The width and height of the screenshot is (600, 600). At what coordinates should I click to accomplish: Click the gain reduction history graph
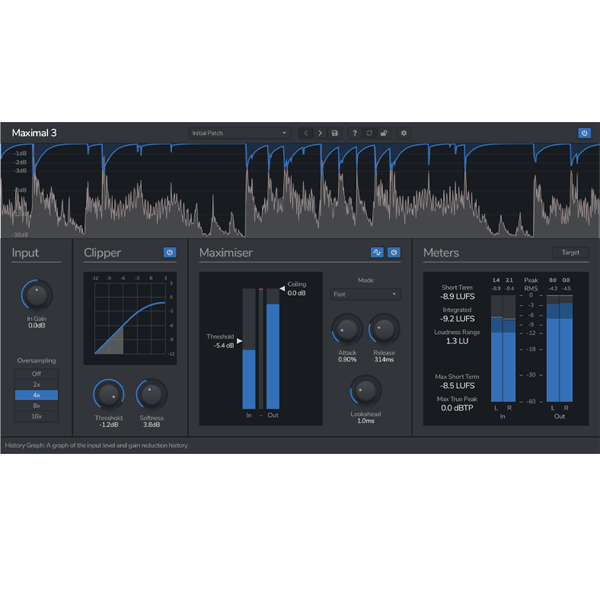pos(300,191)
